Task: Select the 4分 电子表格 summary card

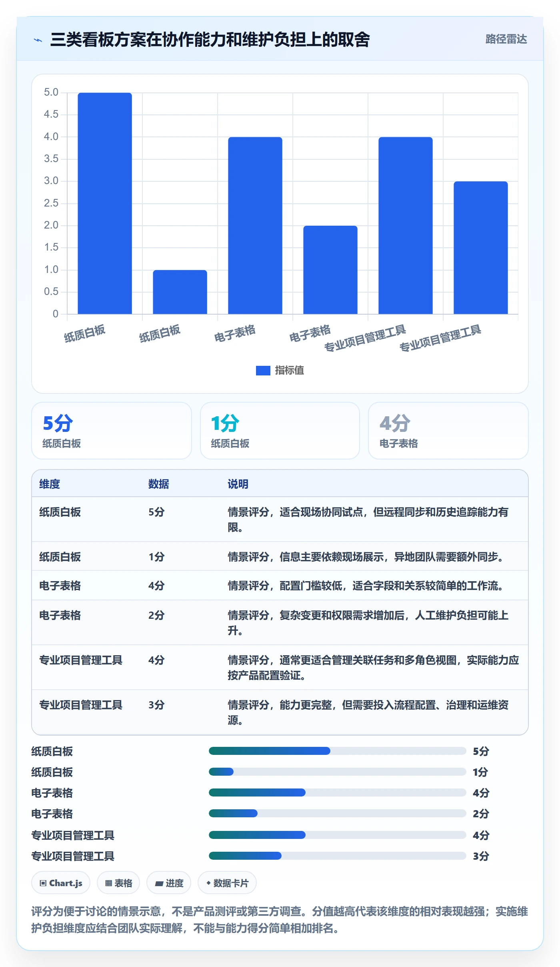Action: click(x=448, y=431)
